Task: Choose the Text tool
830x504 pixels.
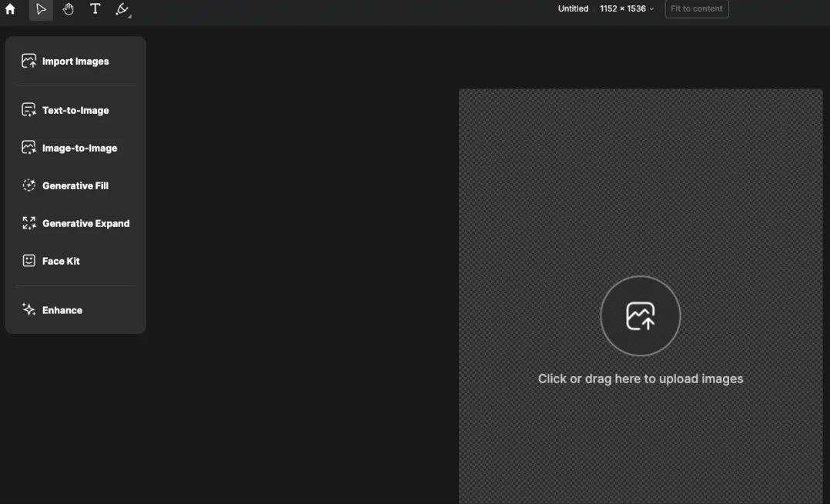Action: (x=95, y=9)
